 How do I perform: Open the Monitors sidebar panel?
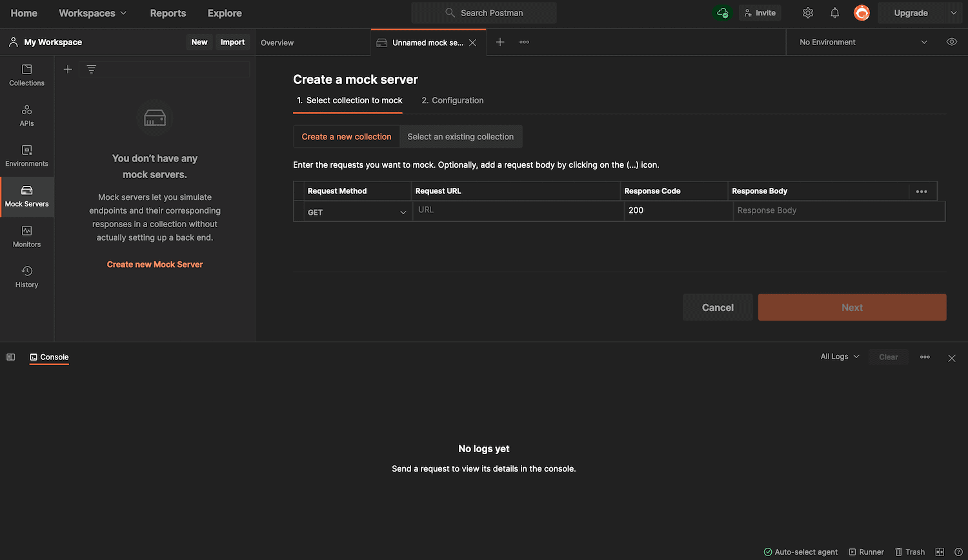pos(26,235)
